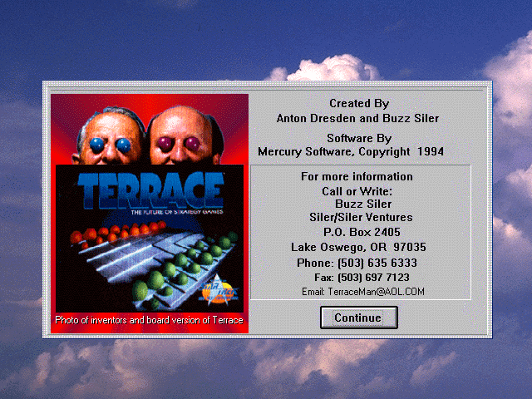Click the Continue button

tap(358, 318)
